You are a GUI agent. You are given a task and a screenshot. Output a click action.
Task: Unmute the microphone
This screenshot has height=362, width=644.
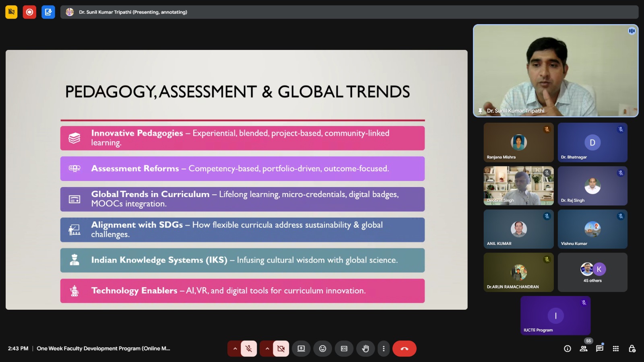249,349
